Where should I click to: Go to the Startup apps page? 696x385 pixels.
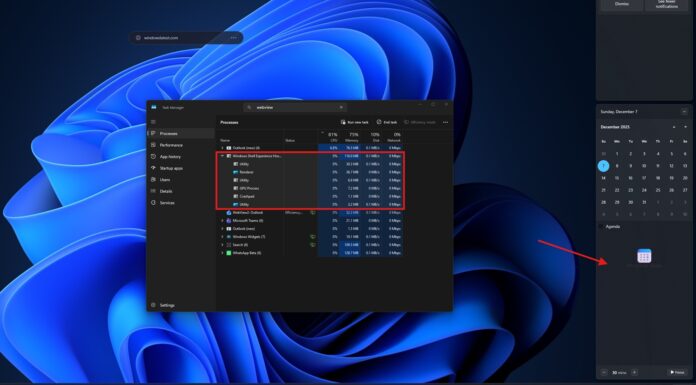pos(181,168)
